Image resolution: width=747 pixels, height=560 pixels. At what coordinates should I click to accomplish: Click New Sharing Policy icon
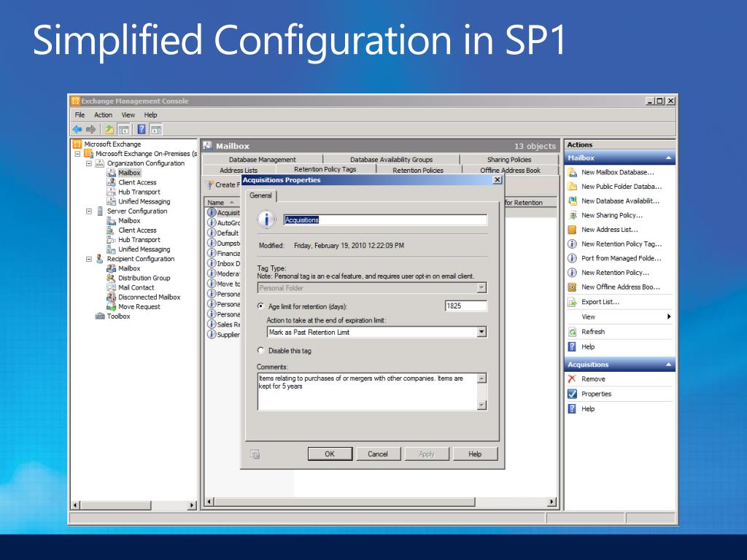pos(573,215)
